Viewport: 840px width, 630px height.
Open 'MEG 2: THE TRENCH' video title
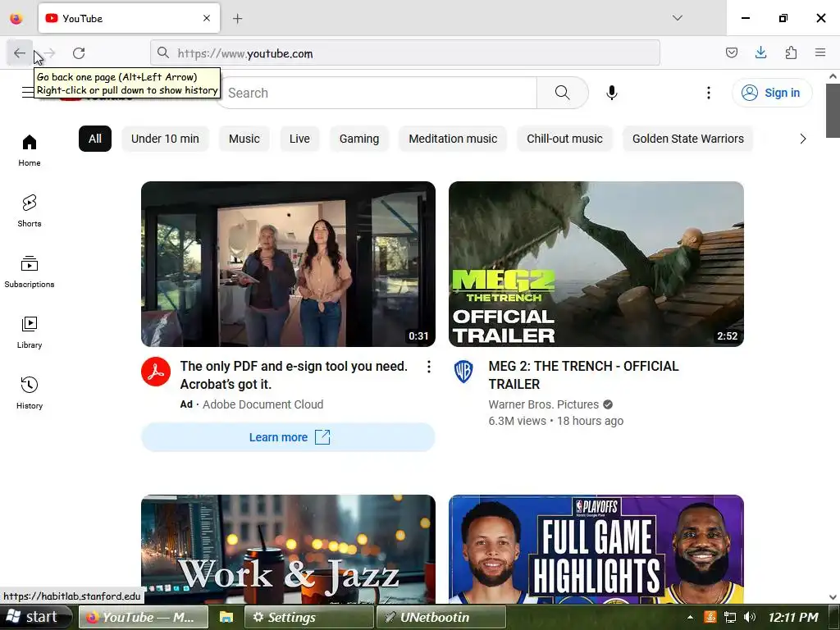[x=583, y=375]
